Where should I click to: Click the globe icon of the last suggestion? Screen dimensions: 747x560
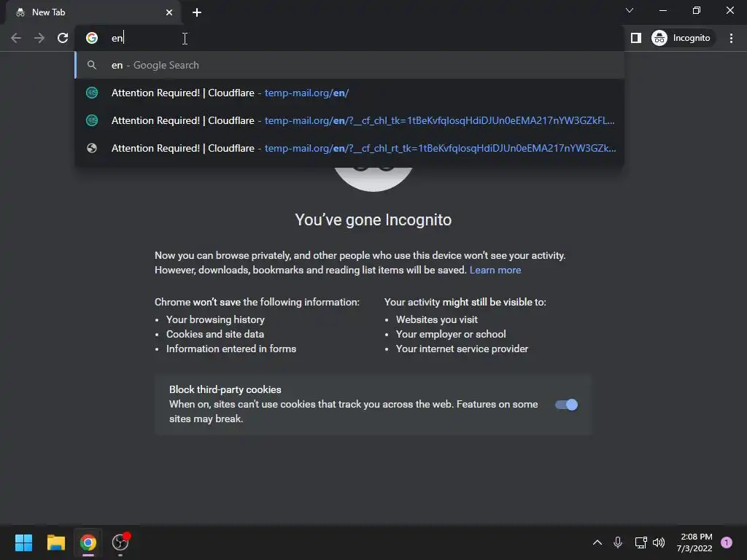click(x=92, y=148)
